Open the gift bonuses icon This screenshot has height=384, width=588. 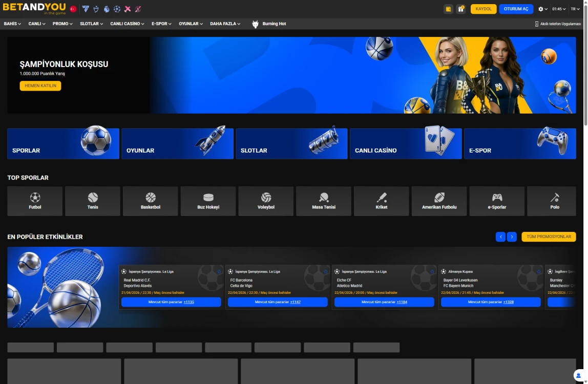461,9
